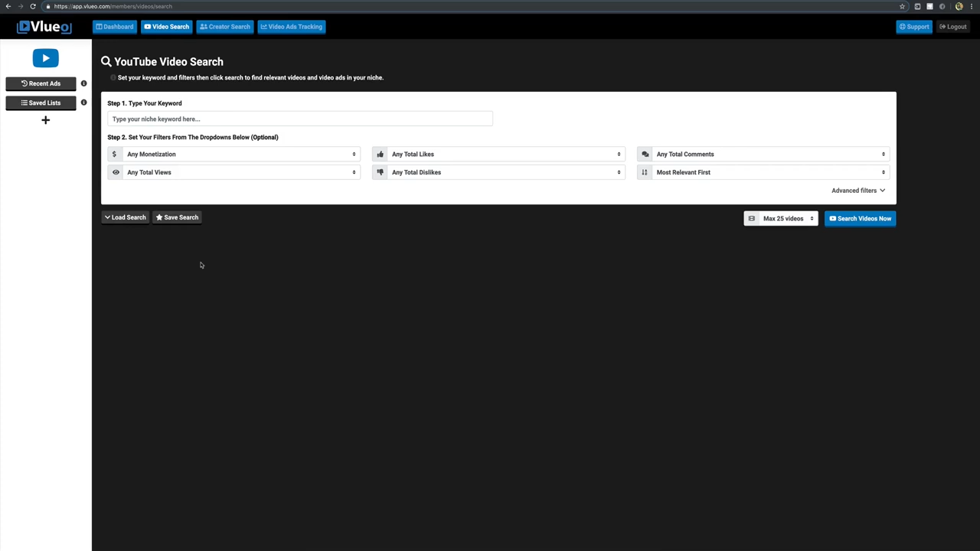The width and height of the screenshot is (980, 551).
Task: Bookmark this page with star icon
Action: coord(902,6)
